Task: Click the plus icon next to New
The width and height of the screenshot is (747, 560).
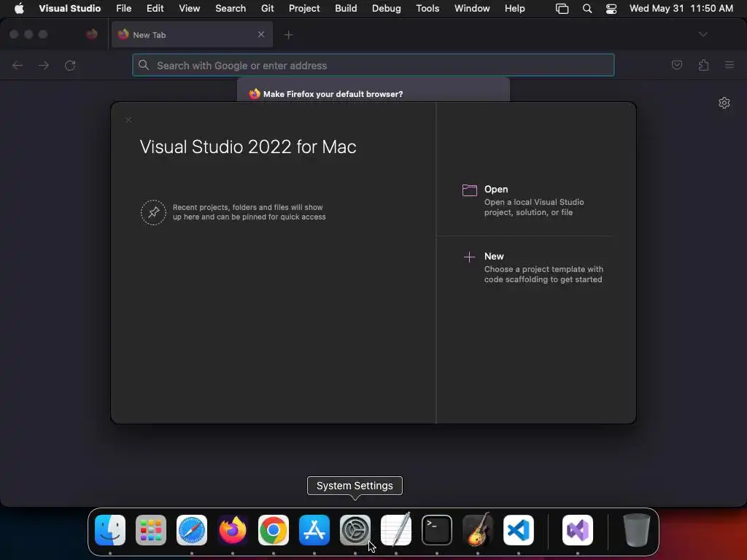Action: pyautogui.click(x=469, y=257)
